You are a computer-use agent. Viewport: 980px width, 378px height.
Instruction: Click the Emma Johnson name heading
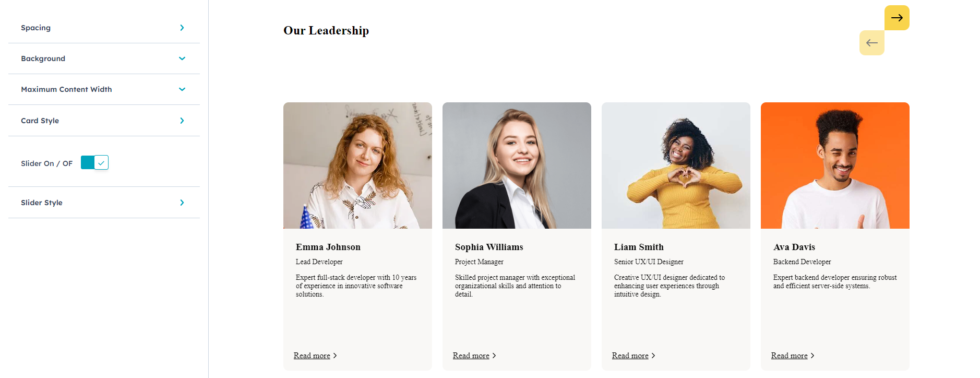tap(328, 247)
